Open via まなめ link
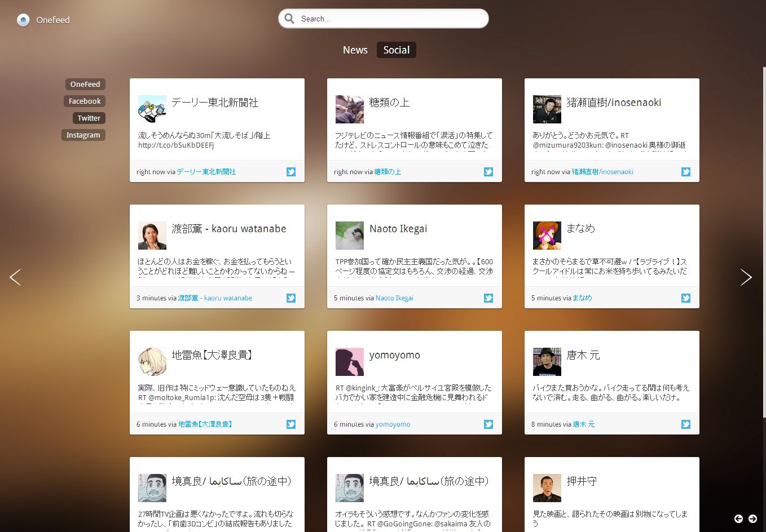 pyautogui.click(x=583, y=298)
